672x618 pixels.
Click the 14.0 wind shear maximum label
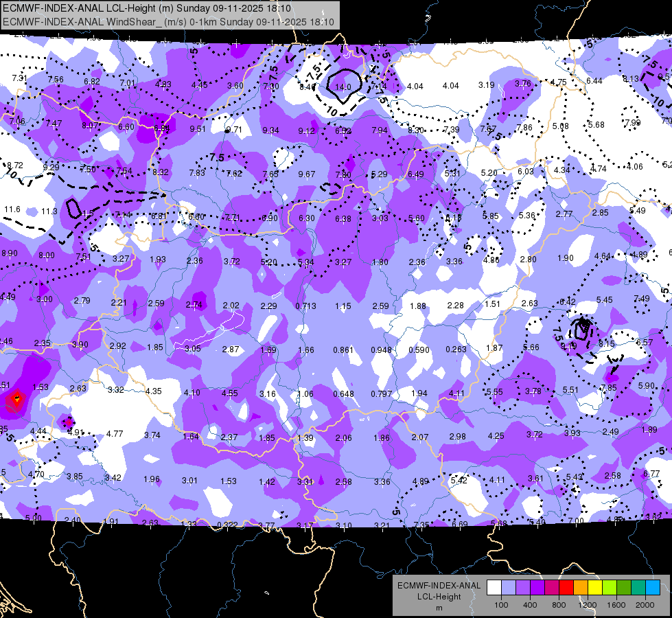(343, 87)
